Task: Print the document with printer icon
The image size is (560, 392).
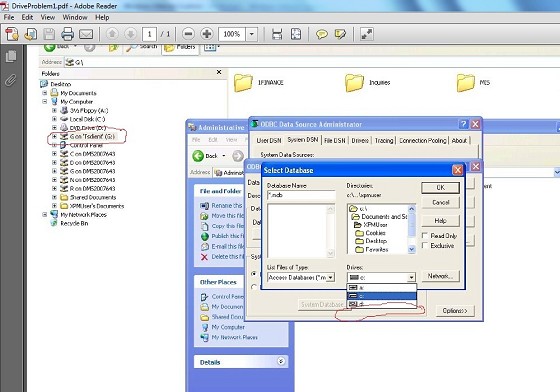Action: (x=68, y=34)
